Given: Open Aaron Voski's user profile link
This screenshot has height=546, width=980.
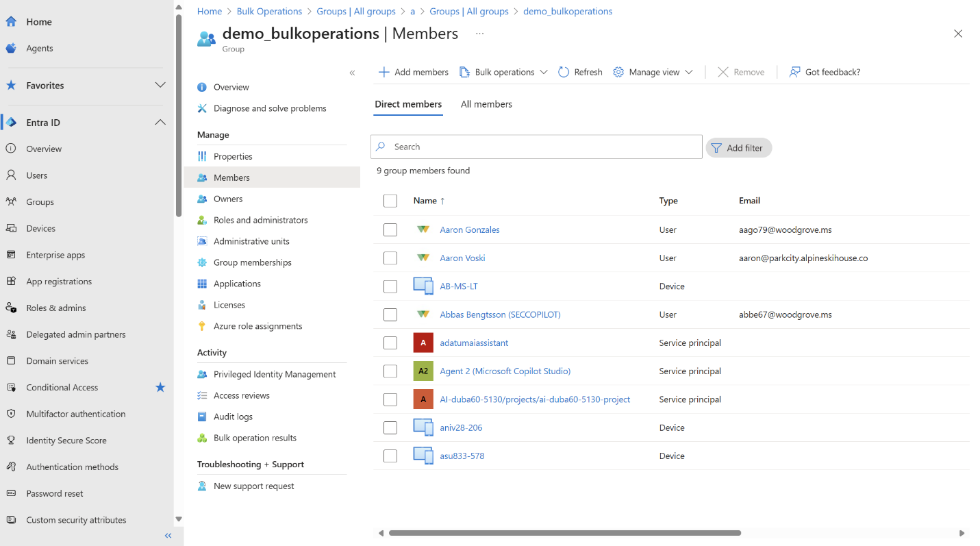Looking at the screenshot, I should pos(462,258).
